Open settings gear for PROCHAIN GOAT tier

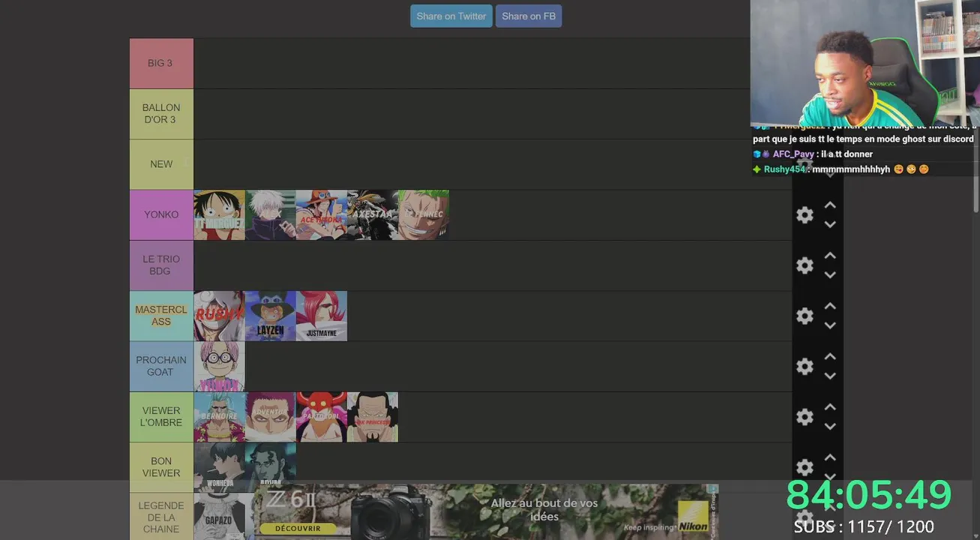click(x=805, y=366)
